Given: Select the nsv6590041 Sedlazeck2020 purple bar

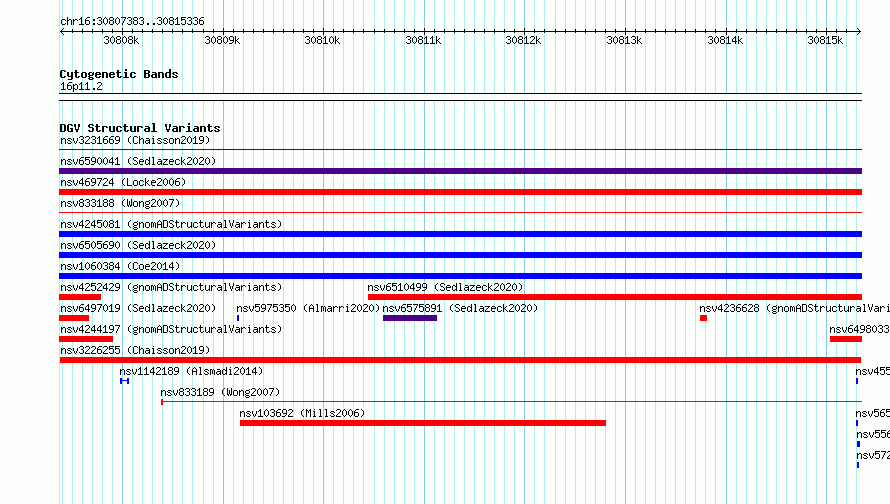Looking at the screenshot, I should [460, 171].
